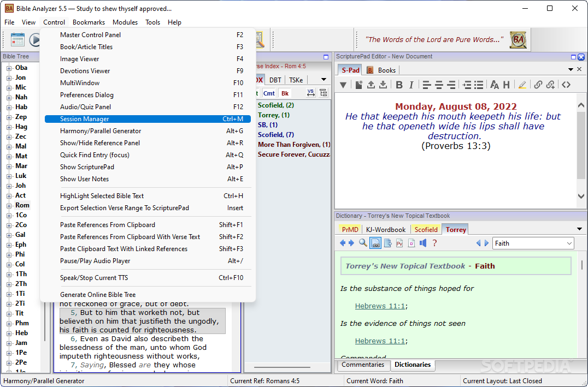
Task: Click BA logo icon in toolbar
Action: (x=518, y=40)
